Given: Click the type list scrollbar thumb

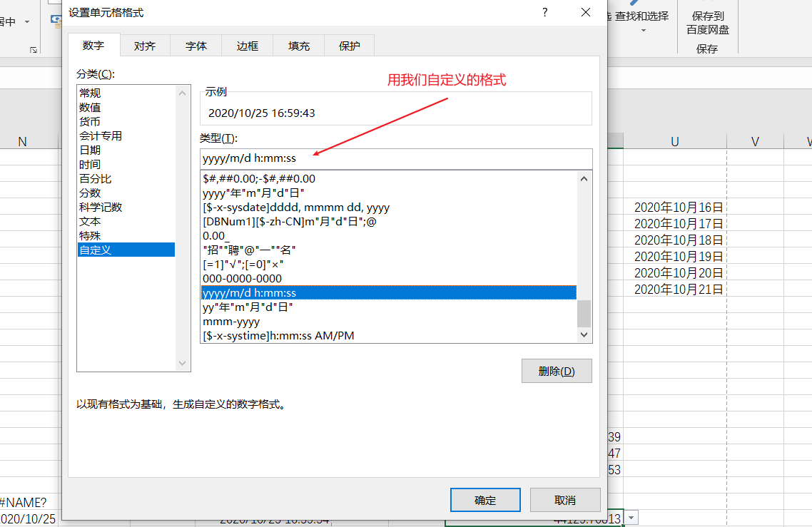Looking at the screenshot, I should point(584,314).
